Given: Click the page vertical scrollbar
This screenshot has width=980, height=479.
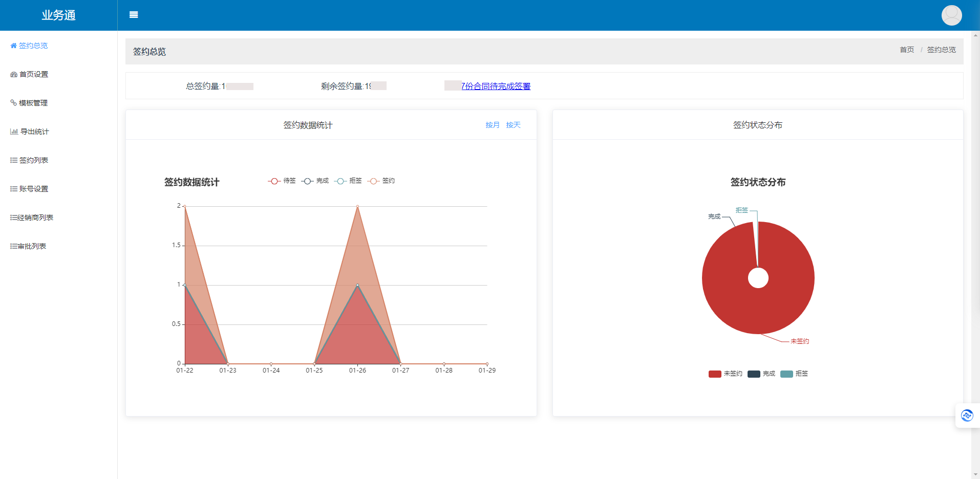Looking at the screenshot, I should click(x=975, y=255).
